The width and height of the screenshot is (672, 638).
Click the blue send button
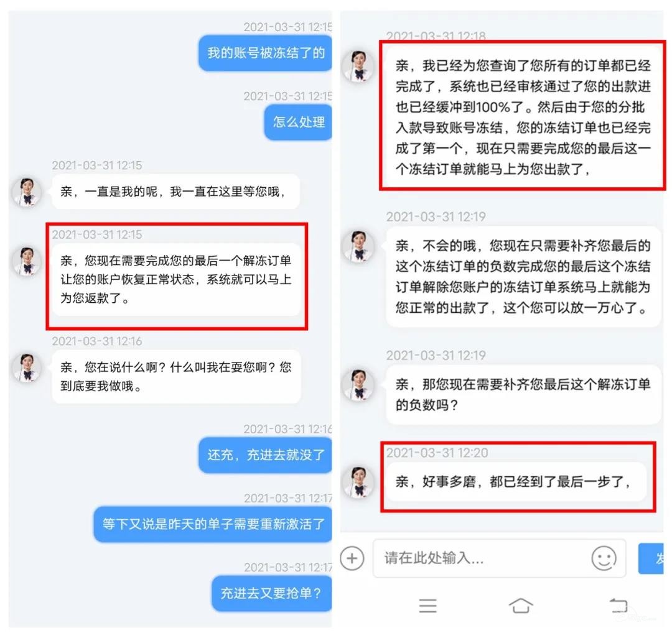(x=651, y=558)
